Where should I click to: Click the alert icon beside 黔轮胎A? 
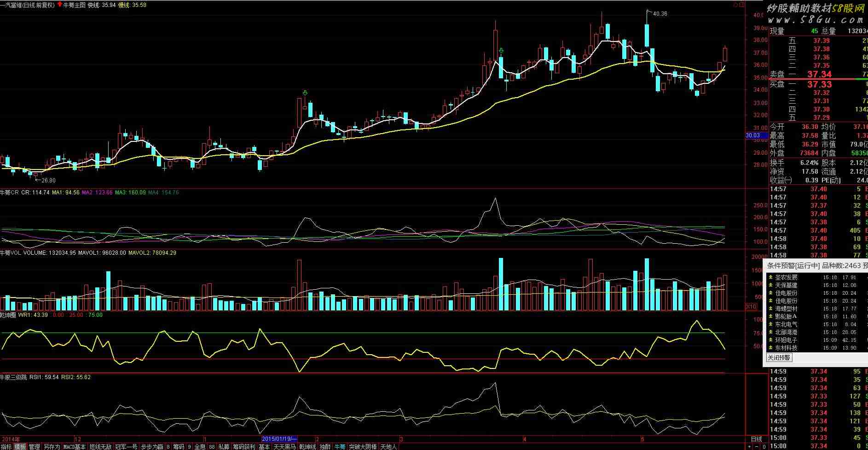(x=771, y=316)
